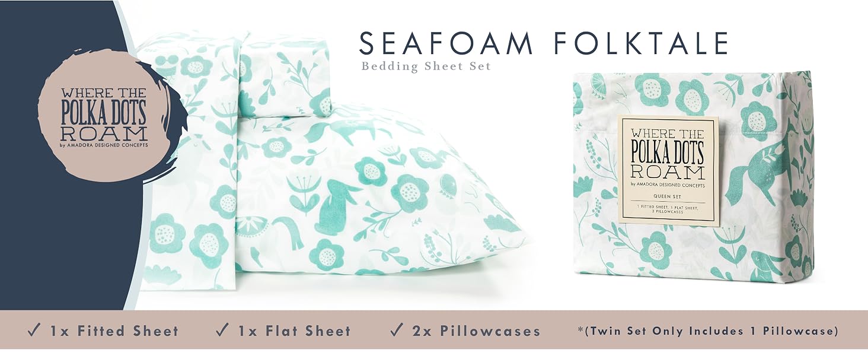
Task: Click the Bedding Sheet Set subtitle
Action: coord(426,66)
